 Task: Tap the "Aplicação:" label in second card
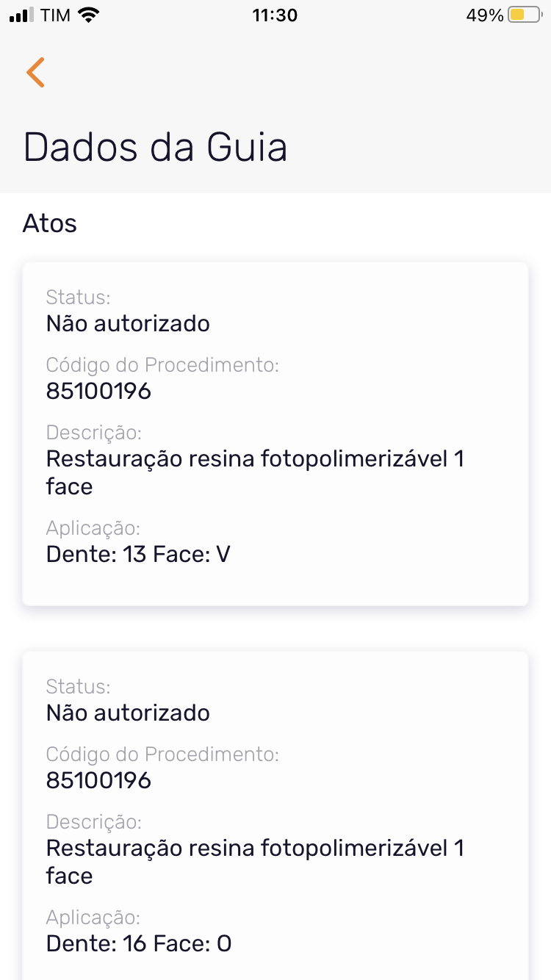(93, 918)
